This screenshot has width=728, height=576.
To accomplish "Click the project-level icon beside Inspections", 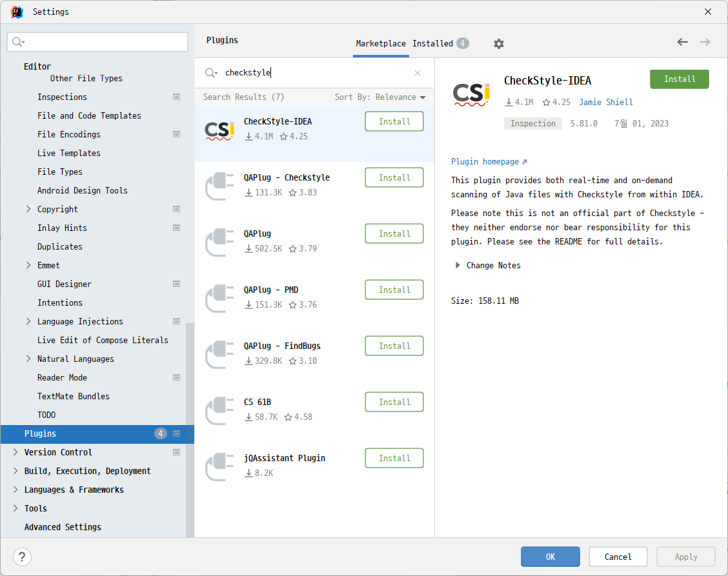I will tap(176, 97).
